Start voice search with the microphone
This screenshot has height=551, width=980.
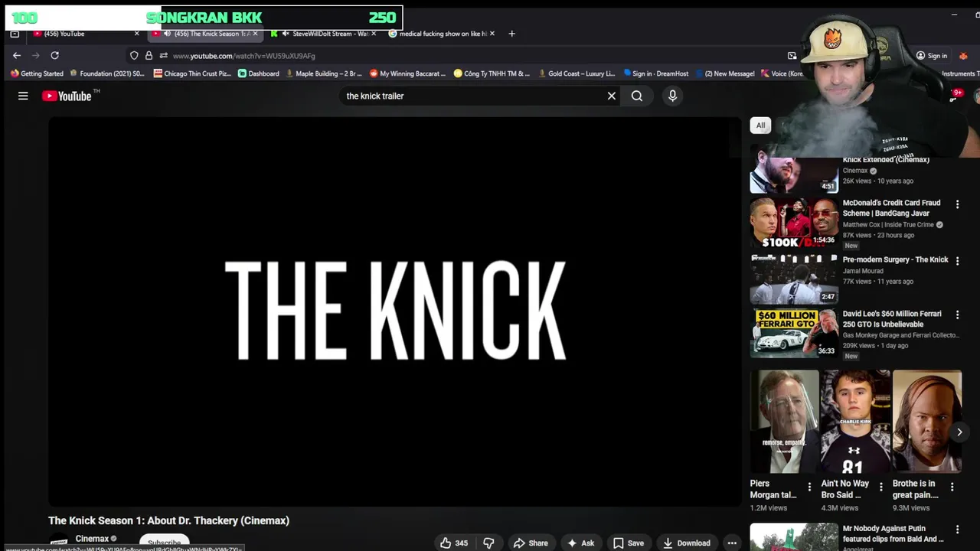(x=672, y=96)
